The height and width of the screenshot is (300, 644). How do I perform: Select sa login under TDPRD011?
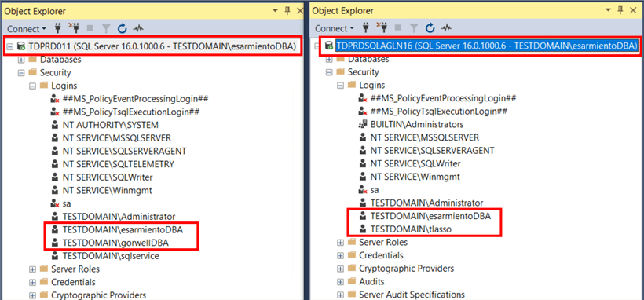coord(67,204)
